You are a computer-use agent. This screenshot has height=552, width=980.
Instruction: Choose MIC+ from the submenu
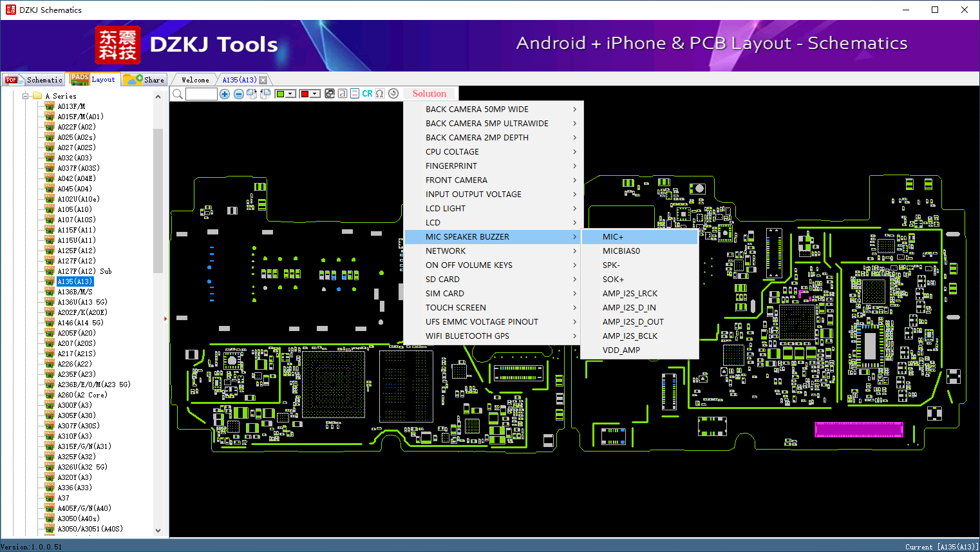[640, 237]
